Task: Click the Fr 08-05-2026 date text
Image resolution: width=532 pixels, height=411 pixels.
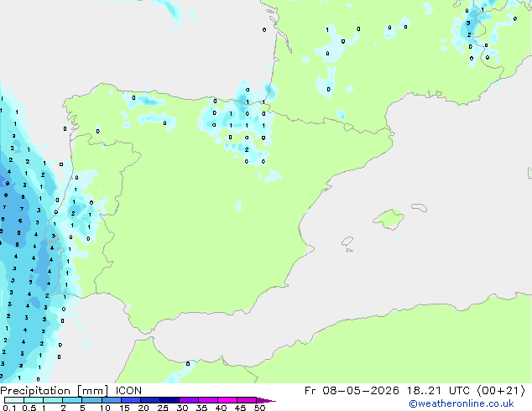Action: tap(352, 391)
